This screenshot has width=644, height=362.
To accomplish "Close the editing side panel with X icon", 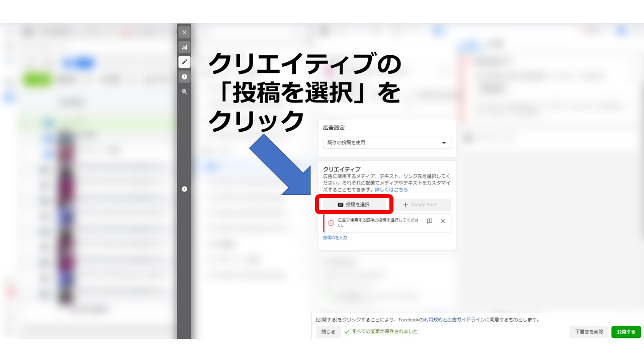I will click(x=184, y=32).
